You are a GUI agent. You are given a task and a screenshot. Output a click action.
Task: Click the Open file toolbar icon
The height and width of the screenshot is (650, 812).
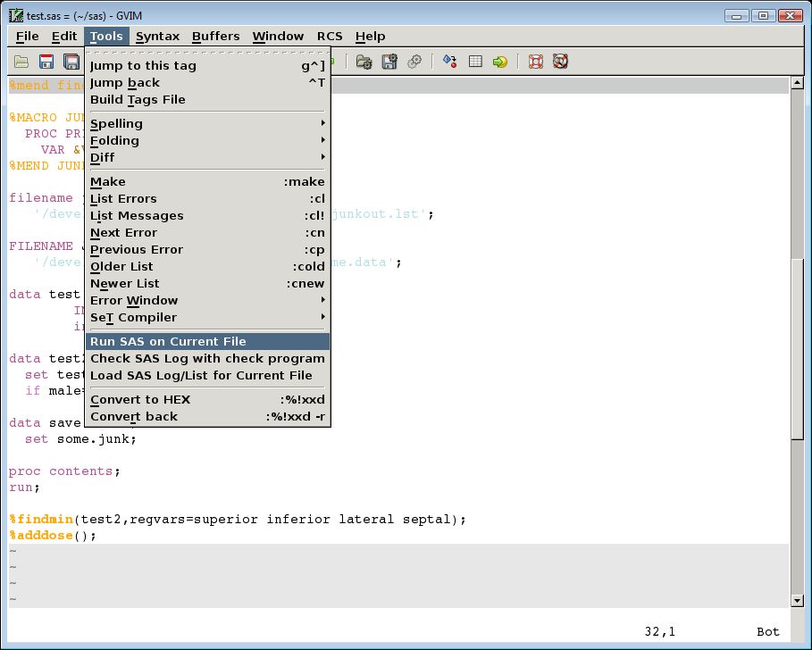(21, 62)
